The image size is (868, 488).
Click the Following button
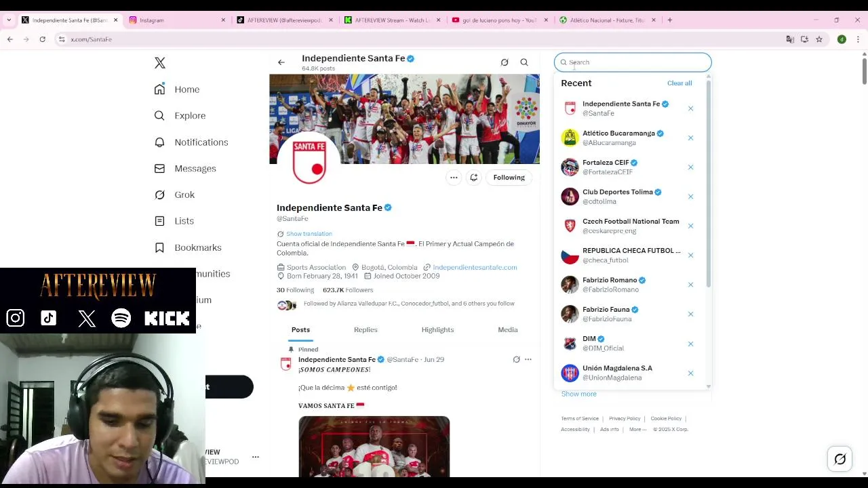click(509, 178)
